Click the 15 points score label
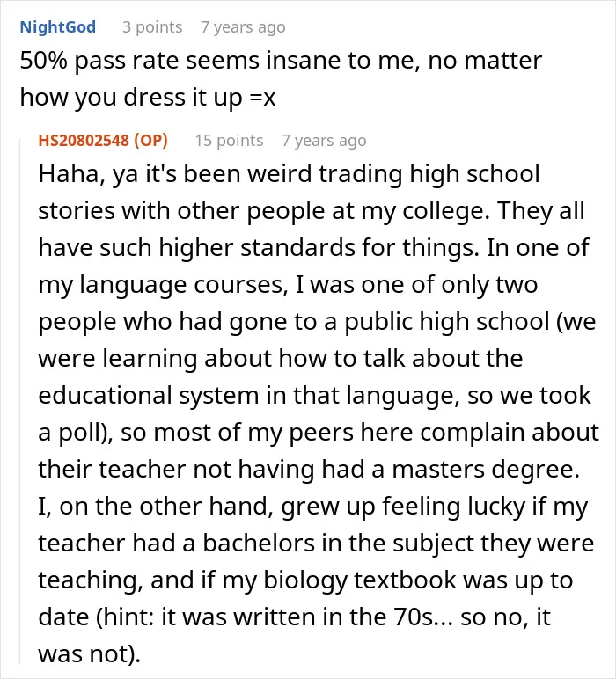The width and height of the screenshot is (616, 679). pos(229,141)
